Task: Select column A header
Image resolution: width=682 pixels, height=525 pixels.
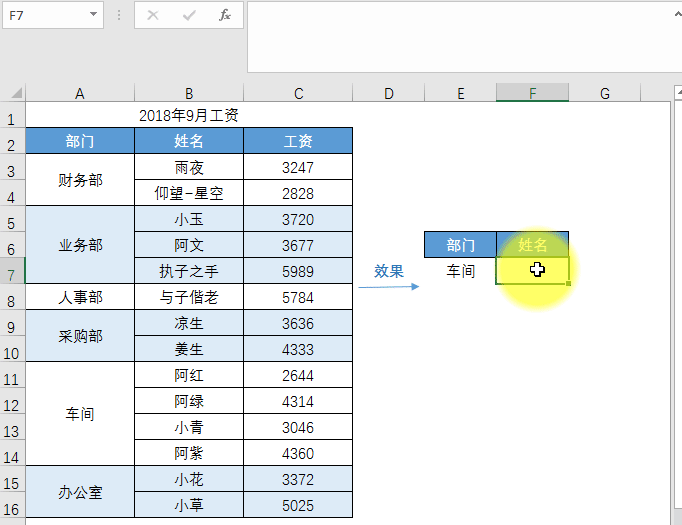Action: (x=80, y=93)
